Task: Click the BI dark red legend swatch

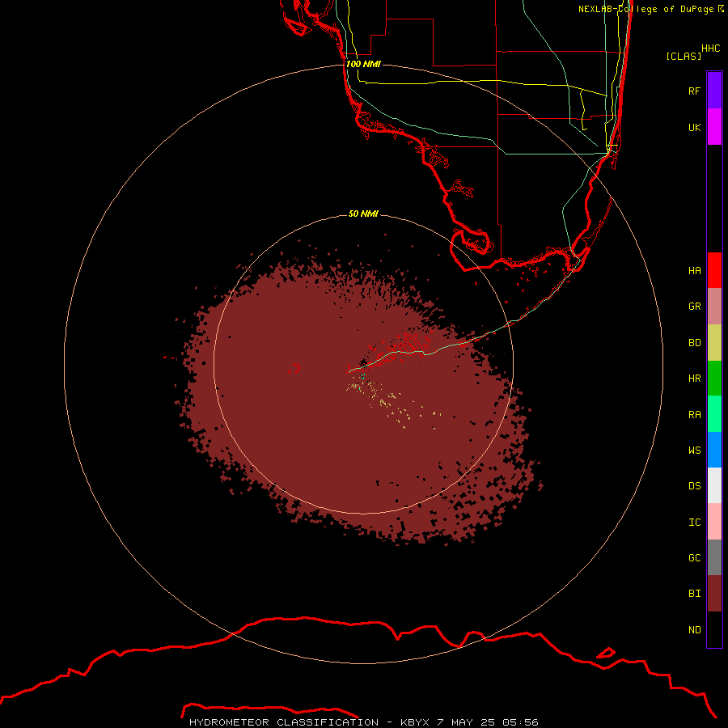Action: 714,594
